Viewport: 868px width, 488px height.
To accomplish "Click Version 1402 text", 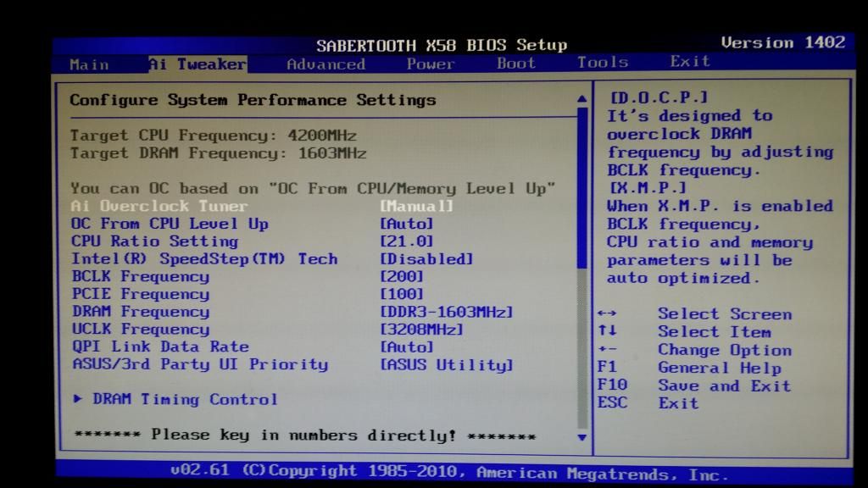I will point(782,42).
